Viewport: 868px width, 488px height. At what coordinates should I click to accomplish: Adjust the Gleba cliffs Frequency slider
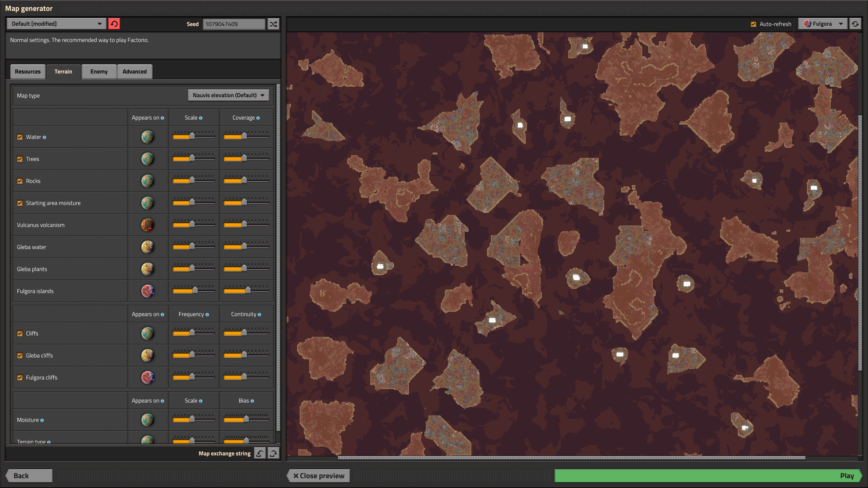pos(194,354)
